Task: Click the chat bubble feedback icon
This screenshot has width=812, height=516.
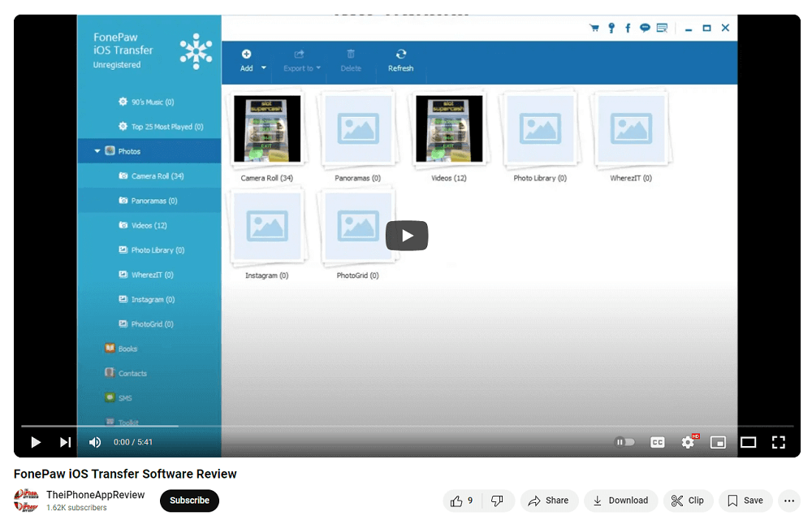Action: 645,28
